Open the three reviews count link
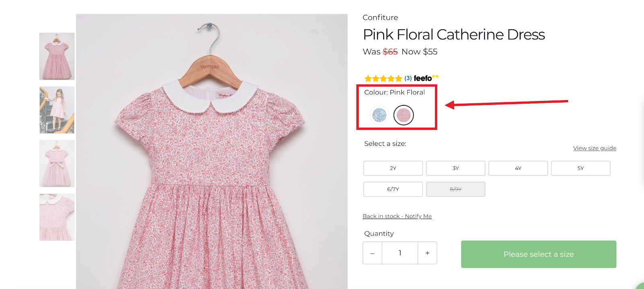Screen dimensions: 644x289 408,78
